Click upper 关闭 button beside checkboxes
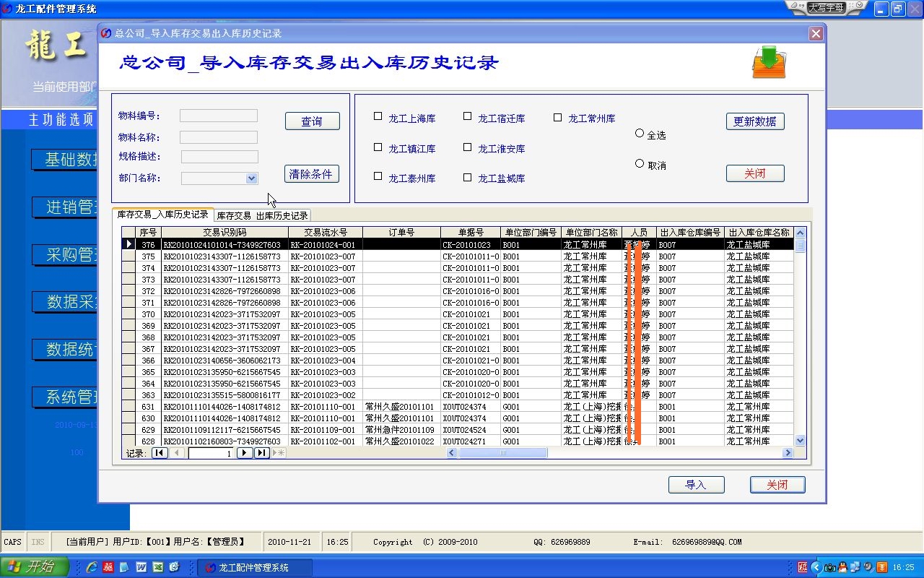Viewport: 924px width, 578px height. tap(755, 173)
